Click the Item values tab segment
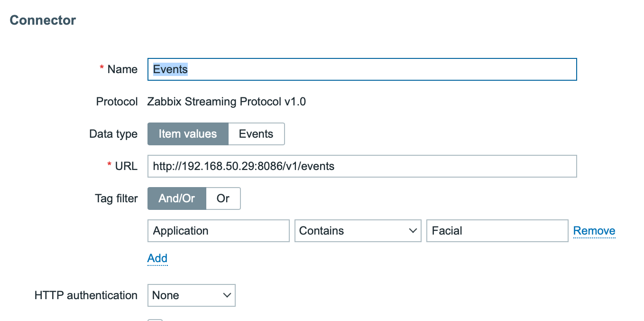This screenshot has width=644, height=321. coord(188,133)
